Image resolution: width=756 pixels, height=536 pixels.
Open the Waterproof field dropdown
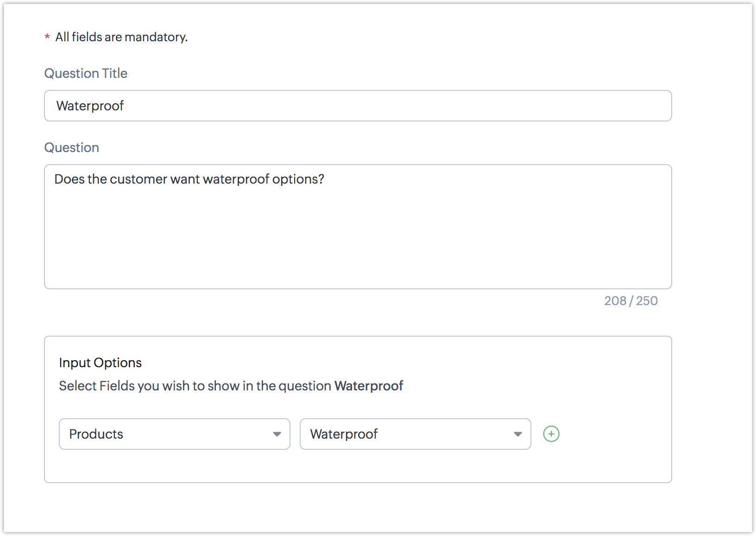[x=415, y=434]
